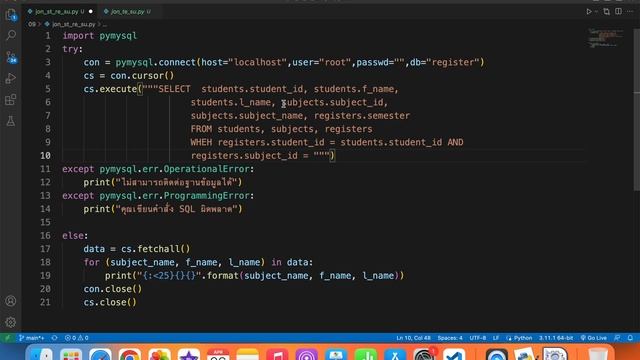Viewport: 640px width, 360px height.
Task: Click 'con.close()' on line 20
Action: click(113, 289)
